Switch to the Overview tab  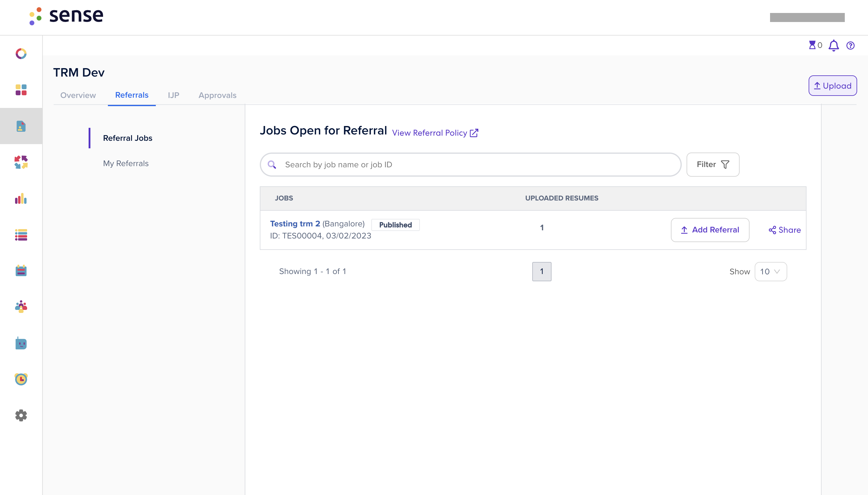78,96
